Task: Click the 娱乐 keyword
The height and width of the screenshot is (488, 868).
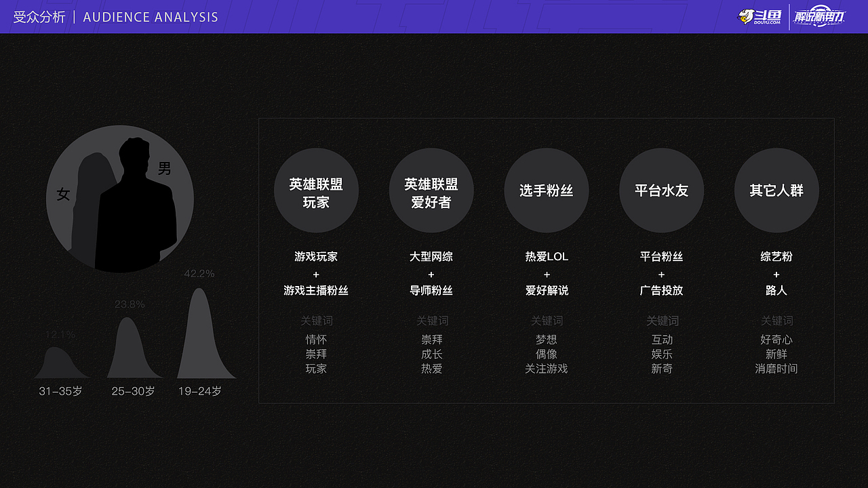Action: click(x=662, y=354)
